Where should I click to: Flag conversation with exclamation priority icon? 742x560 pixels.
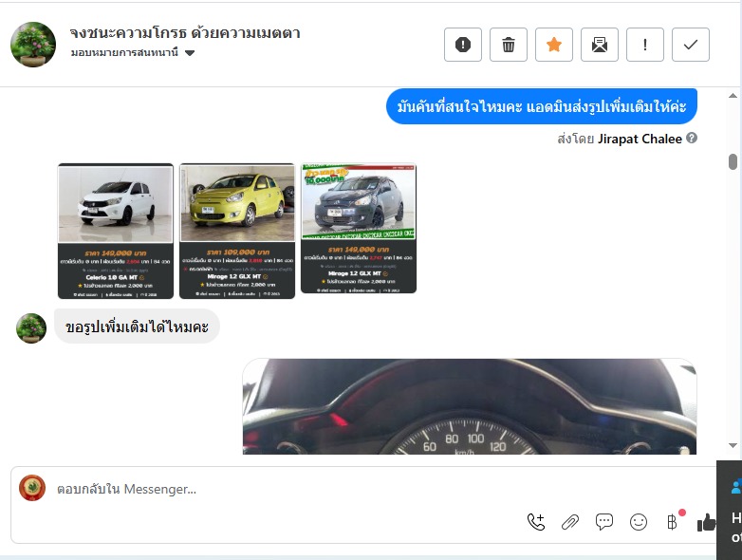point(644,45)
